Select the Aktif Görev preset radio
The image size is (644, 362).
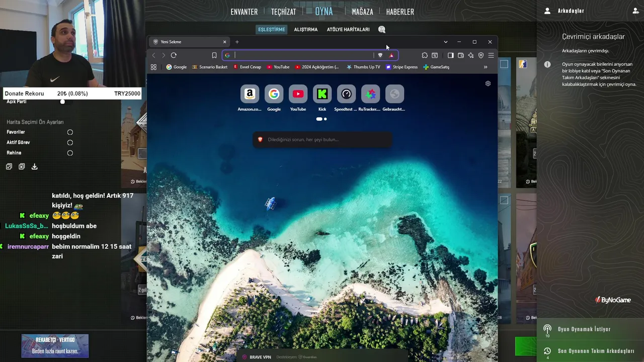(70, 142)
